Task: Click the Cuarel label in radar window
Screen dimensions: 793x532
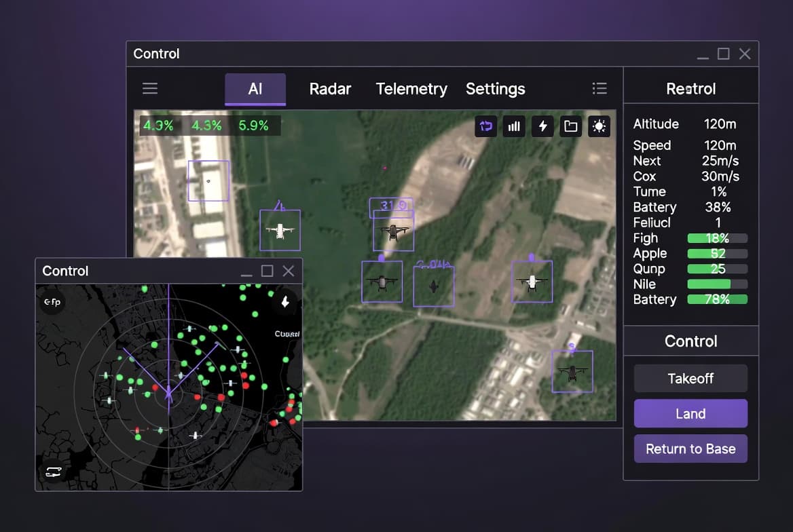Action: click(287, 334)
